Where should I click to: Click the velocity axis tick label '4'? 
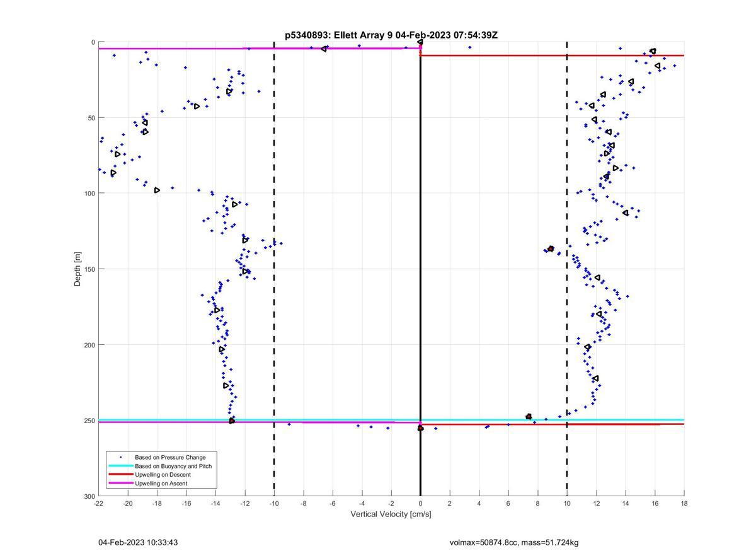[479, 503]
